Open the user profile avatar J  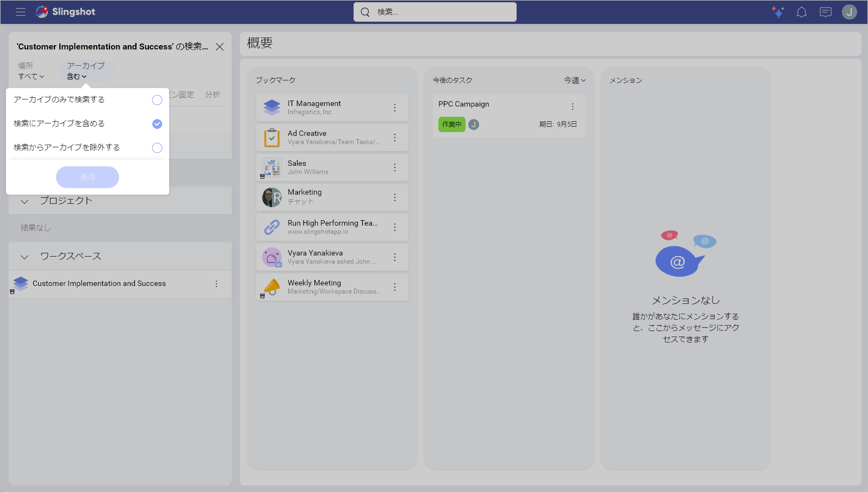pos(850,12)
